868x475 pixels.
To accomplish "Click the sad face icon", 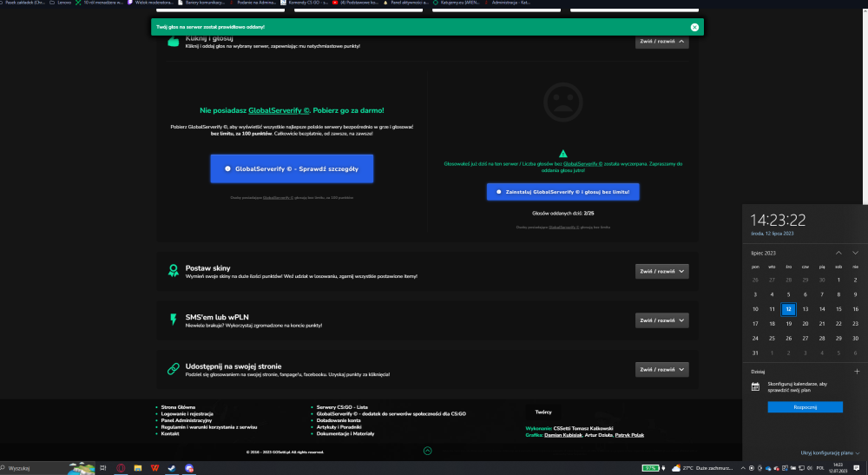I will point(563,102).
